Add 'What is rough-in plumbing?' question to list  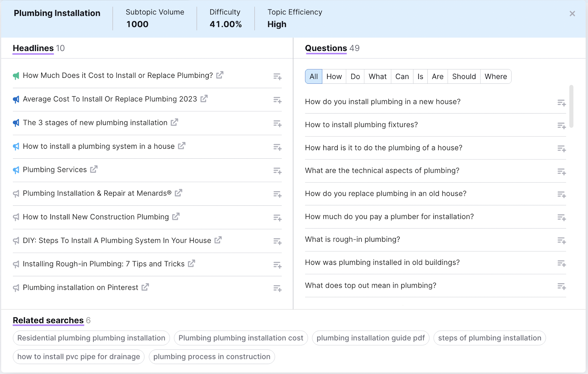(561, 241)
